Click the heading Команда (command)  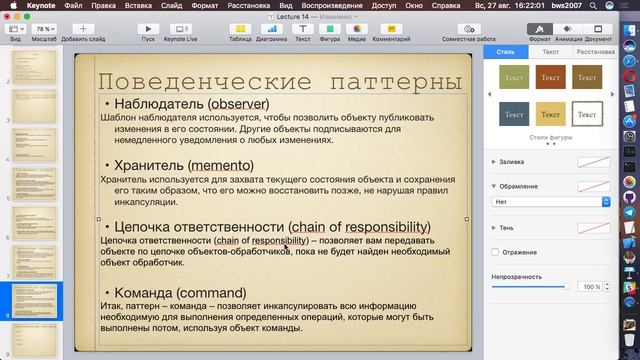pos(180,293)
